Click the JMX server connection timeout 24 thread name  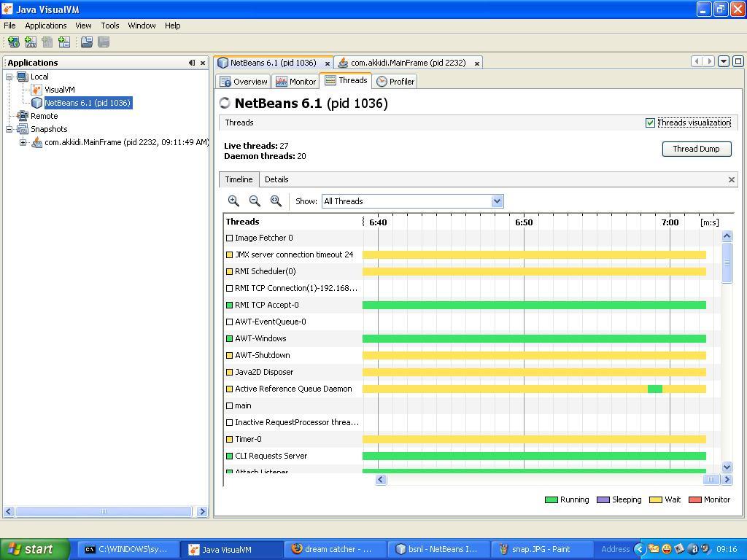[x=294, y=254]
